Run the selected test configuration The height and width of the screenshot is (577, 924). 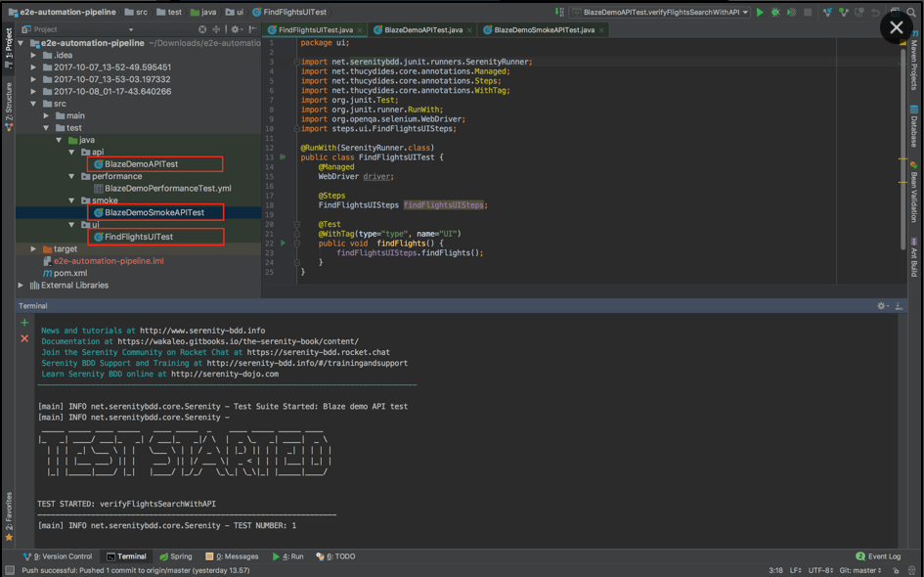click(760, 13)
